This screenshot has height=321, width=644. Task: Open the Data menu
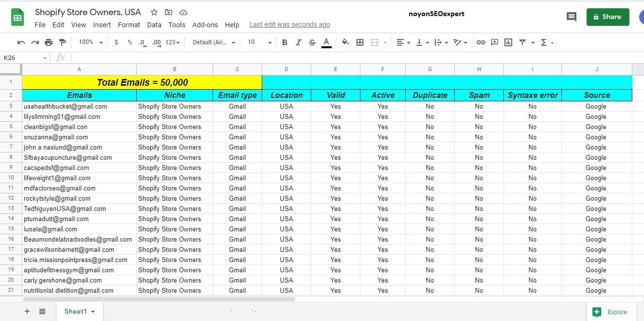[x=154, y=24]
